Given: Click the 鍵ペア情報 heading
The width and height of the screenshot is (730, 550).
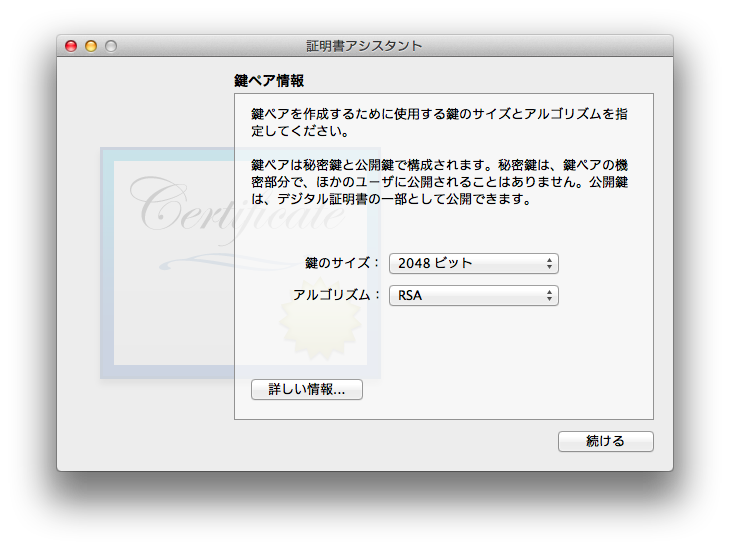Looking at the screenshot, I should coord(269,81).
